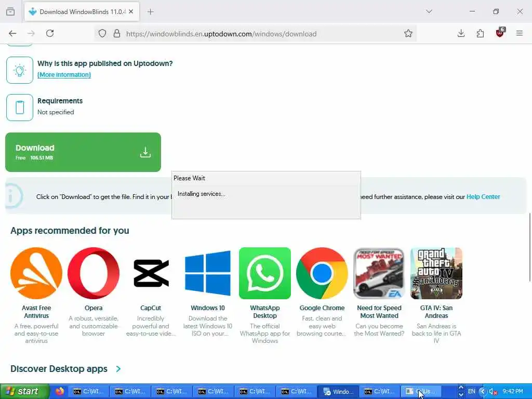Click Need for Speed Most Wanted title
This screenshot has width=532, height=399.
(379, 312)
